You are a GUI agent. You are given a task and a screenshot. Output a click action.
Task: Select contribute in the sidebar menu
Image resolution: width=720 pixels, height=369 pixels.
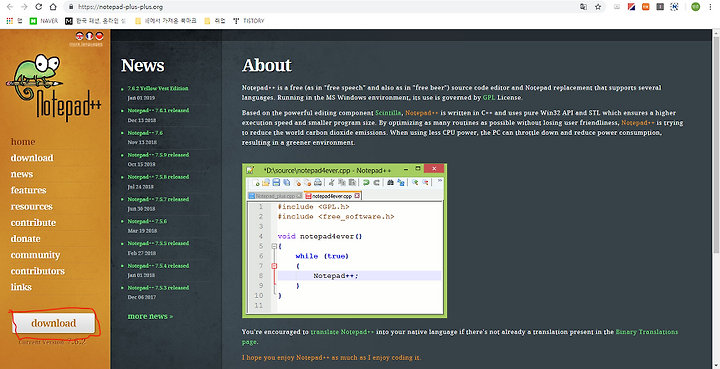point(33,223)
